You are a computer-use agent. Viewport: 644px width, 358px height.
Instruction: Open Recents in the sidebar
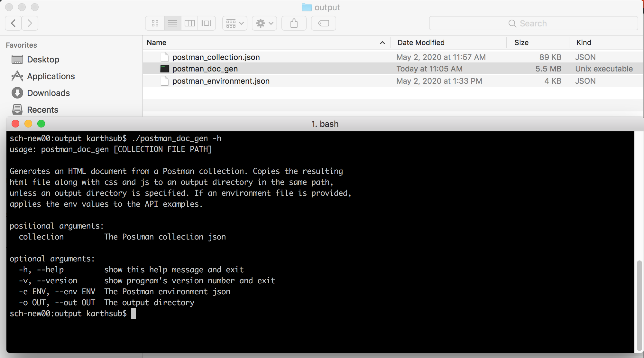click(42, 110)
